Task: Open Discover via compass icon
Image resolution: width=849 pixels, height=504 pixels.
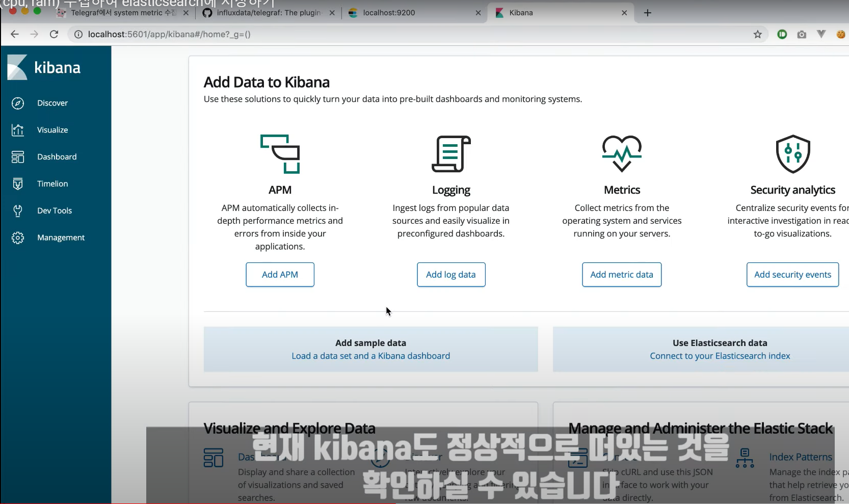Action: (x=18, y=103)
